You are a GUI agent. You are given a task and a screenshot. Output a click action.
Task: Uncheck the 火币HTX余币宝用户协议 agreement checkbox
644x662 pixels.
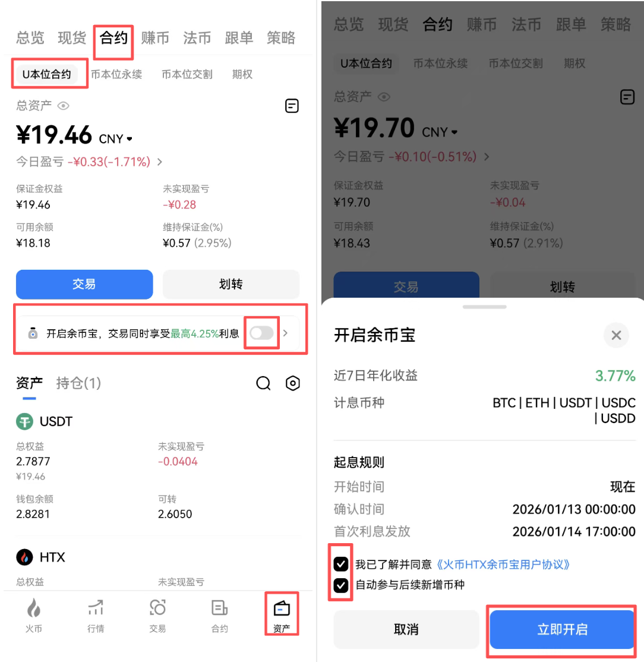pos(341,563)
